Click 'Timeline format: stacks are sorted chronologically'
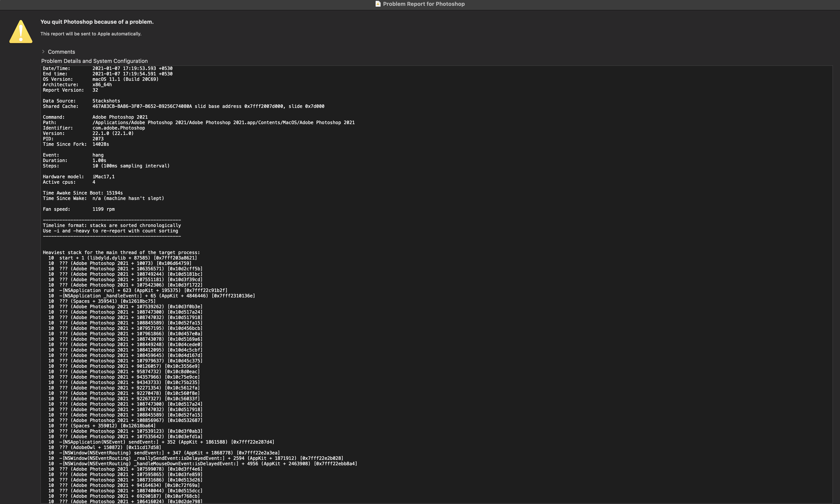This screenshot has width=840, height=504. (112, 226)
